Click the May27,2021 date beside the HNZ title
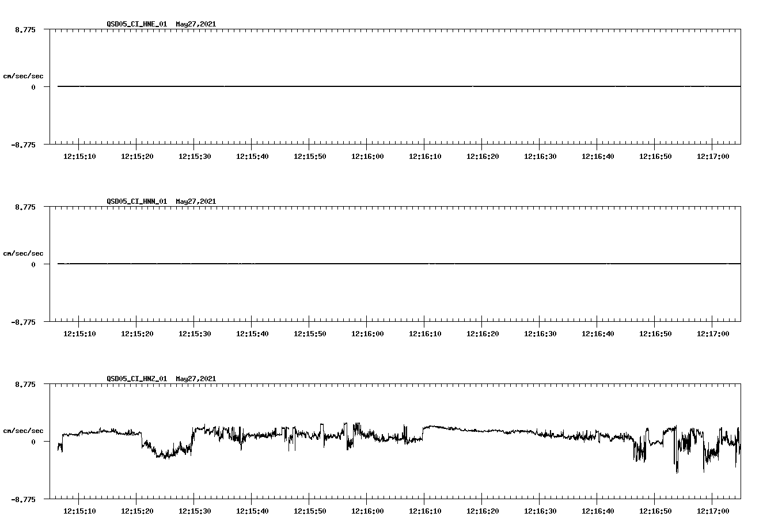Viewport: 782px width, 532px height. (x=195, y=379)
